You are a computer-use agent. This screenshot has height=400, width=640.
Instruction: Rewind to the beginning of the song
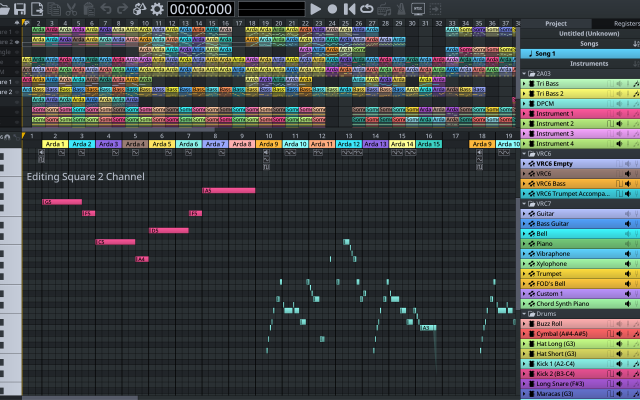click(x=349, y=9)
